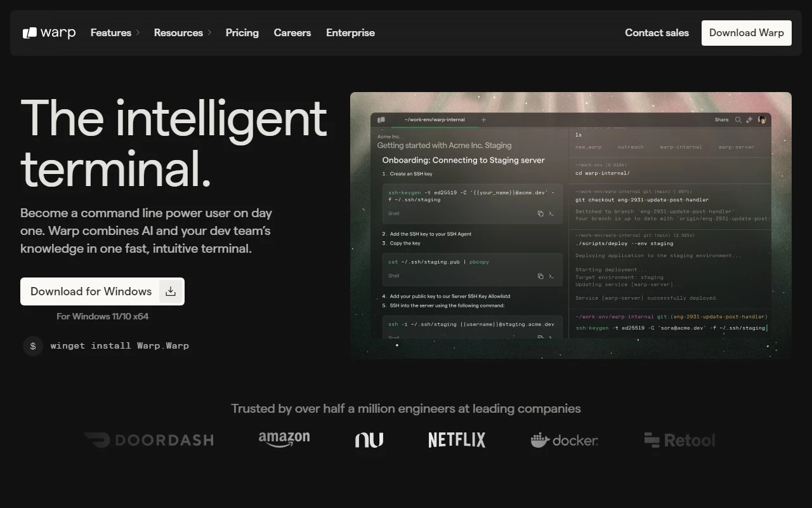Click Share in the terminal preview
This screenshot has width=812, height=508.
click(x=722, y=119)
